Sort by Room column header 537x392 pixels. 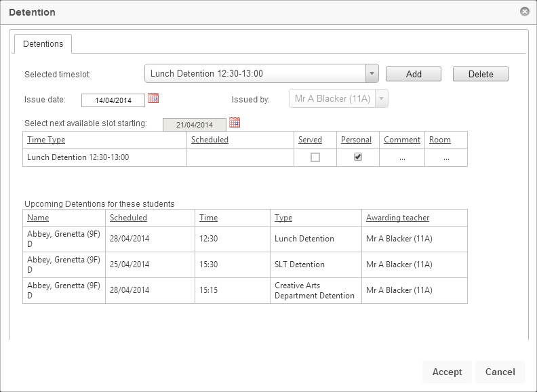[x=440, y=140]
